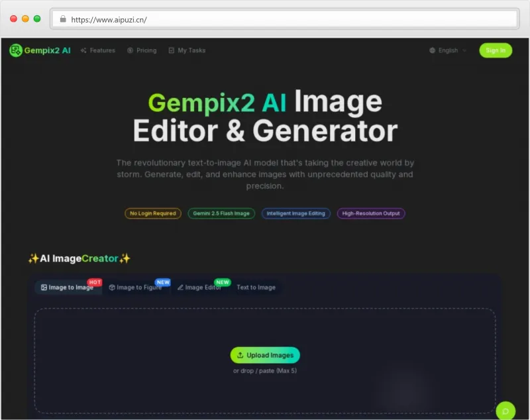This screenshot has width=530, height=420.
Task: Open the English language dropdown
Action: [x=447, y=50]
